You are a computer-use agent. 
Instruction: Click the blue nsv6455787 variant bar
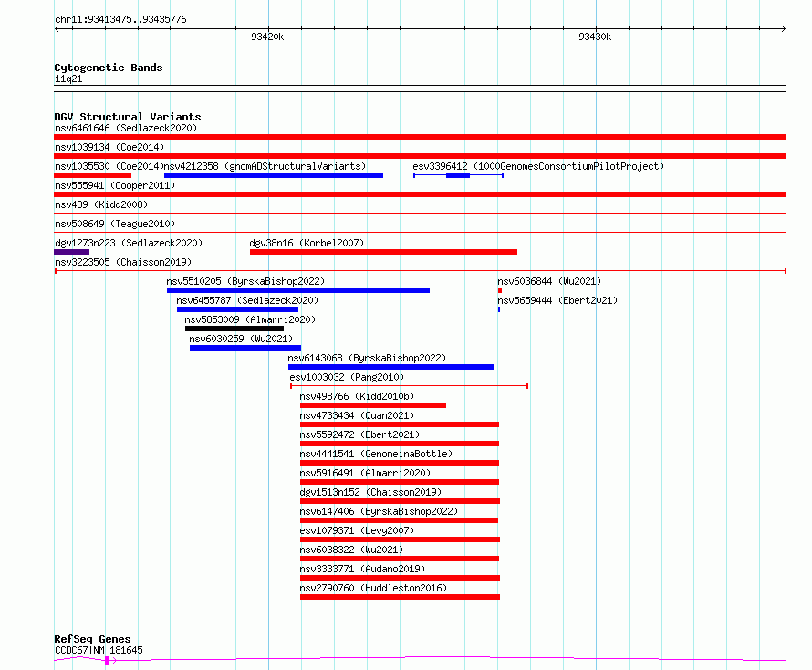(238, 309)
